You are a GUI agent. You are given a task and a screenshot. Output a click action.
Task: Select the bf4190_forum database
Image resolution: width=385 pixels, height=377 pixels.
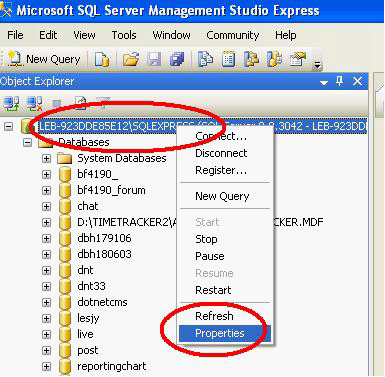coord(111,190)
